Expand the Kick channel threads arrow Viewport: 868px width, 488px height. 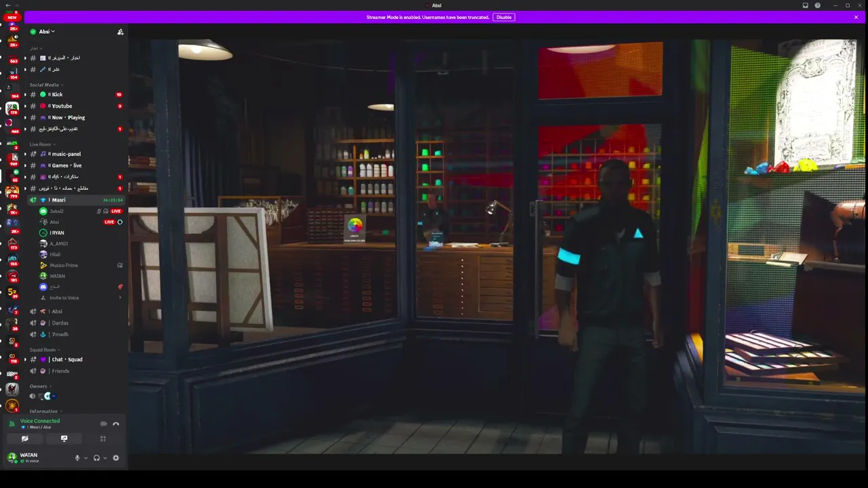pos(25,95)
